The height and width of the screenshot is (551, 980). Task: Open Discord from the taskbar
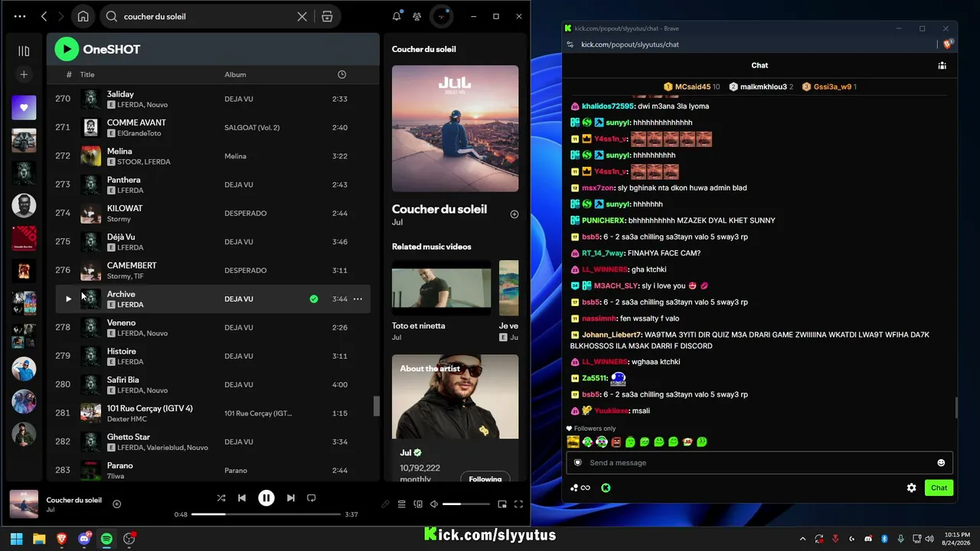(x=84, y=539)
